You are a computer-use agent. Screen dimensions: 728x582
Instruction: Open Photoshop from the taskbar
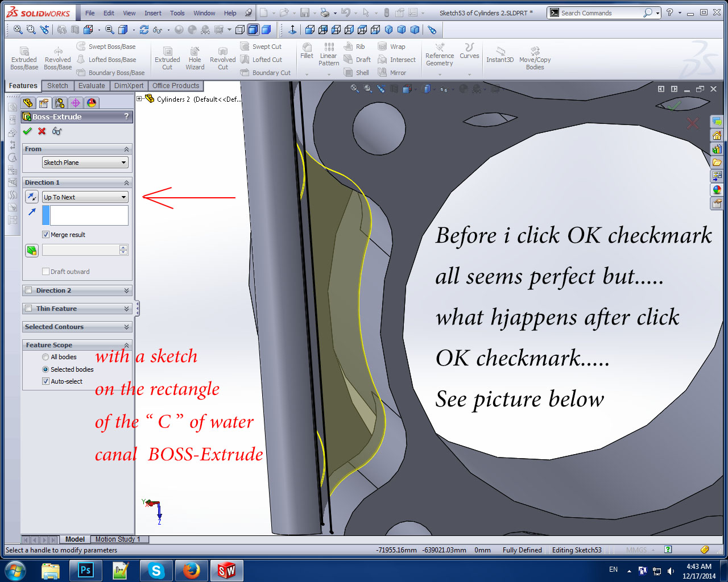(85, 571)
